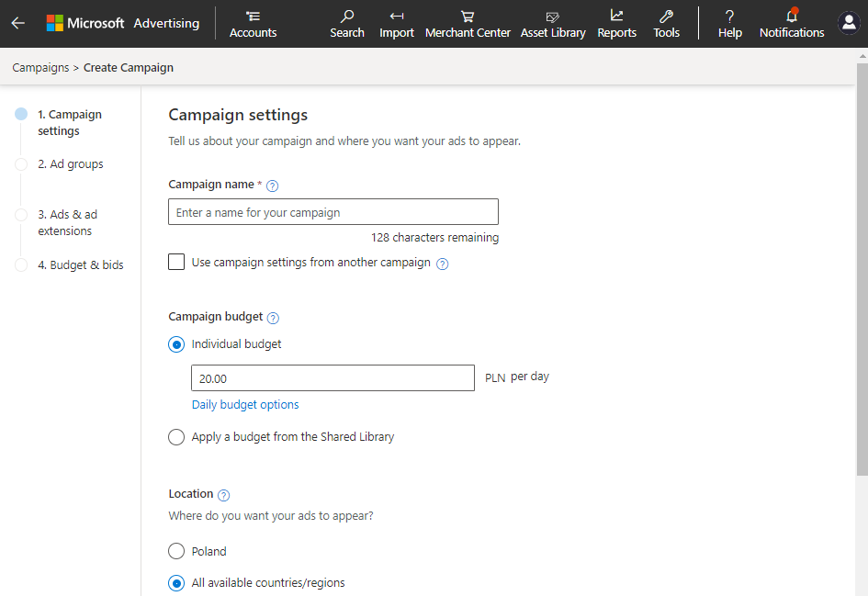
Task: Open Merchant Center cart icon
Action: pyautogui.click(x=468, y=17)
